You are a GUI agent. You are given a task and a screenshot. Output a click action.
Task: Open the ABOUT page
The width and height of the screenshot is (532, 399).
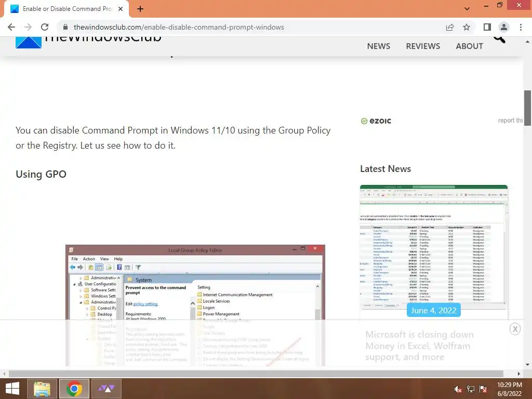469,46
